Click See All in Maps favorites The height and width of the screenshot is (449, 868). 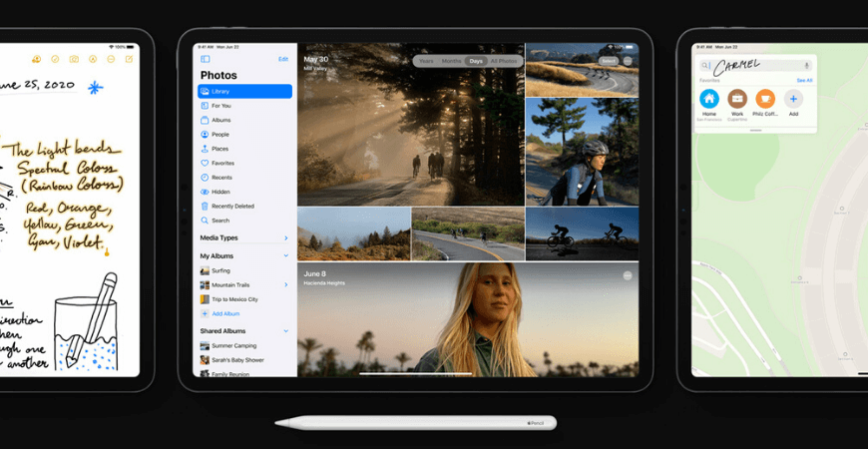(804, 80)
